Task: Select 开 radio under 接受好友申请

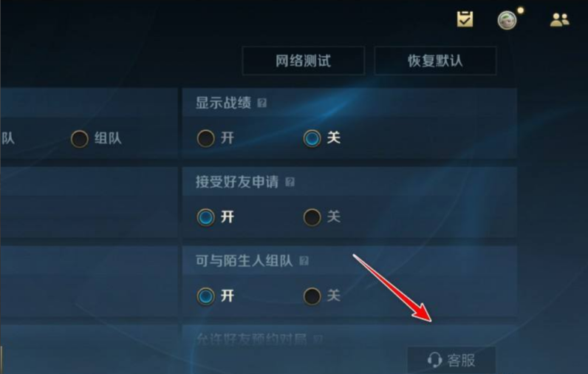Action: 205,217
